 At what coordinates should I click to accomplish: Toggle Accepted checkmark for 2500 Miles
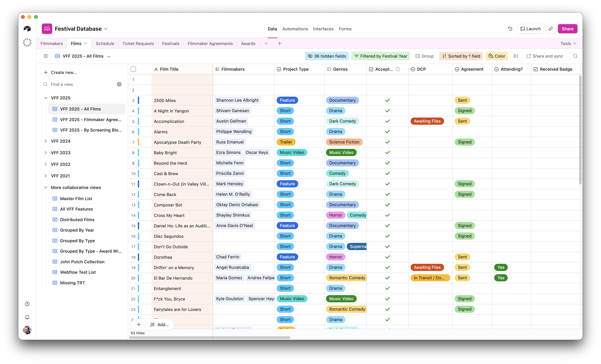click(x=387, y=100)
